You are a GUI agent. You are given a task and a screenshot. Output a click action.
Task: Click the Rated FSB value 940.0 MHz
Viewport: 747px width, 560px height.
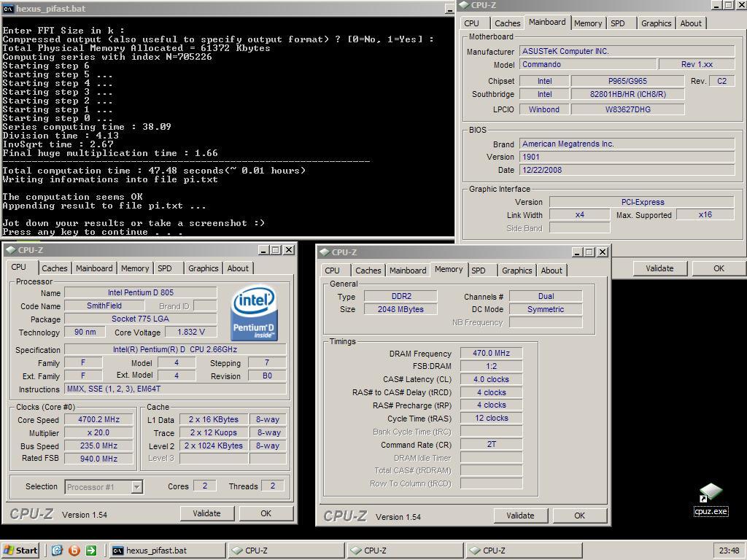click(x=98, y=459)
